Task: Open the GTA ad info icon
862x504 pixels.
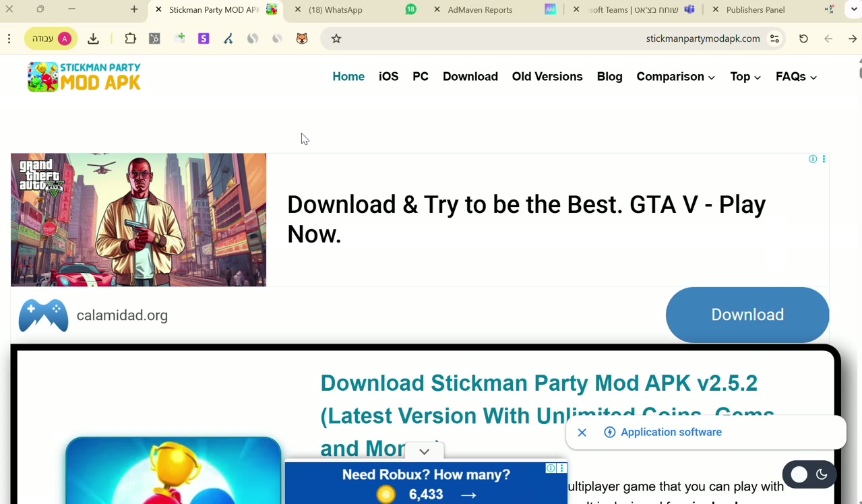Action: pyautogui.click(x=813, y=159)
